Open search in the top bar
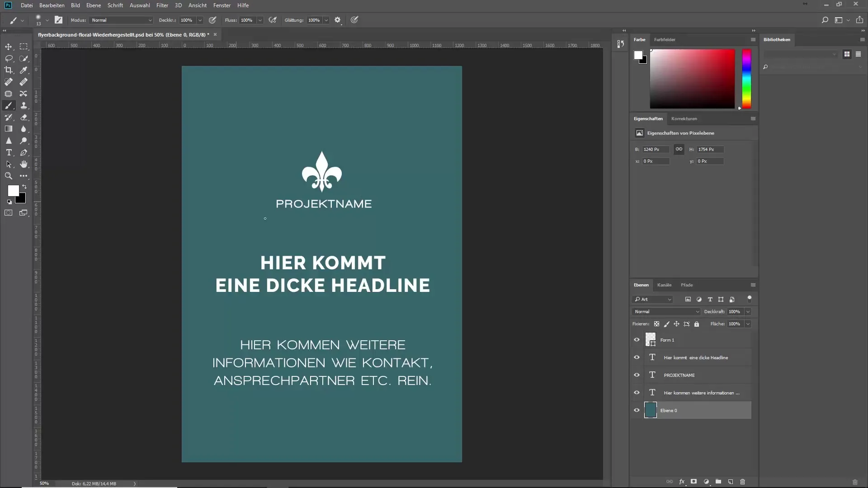868x488 pixels. click(x=825, y=20)
